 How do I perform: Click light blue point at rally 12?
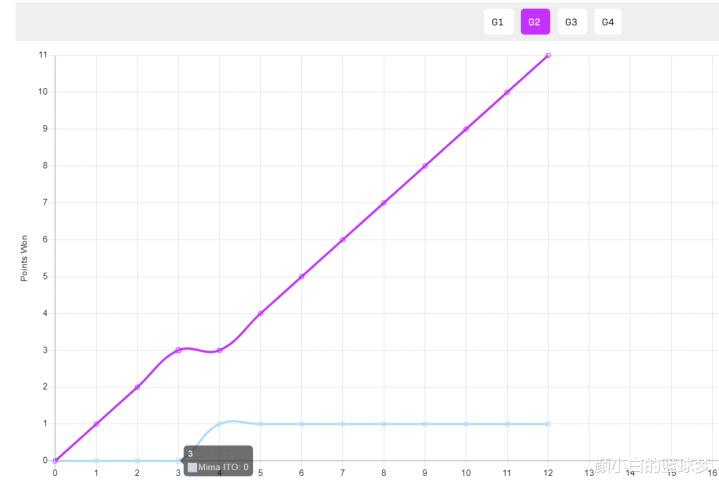(548, 424)
